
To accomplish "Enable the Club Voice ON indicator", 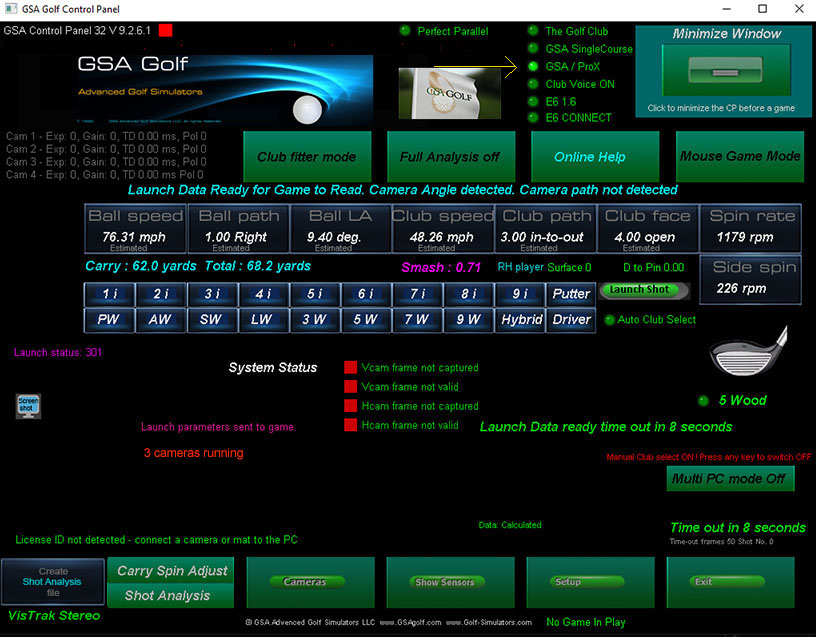I will click(534, 84).
